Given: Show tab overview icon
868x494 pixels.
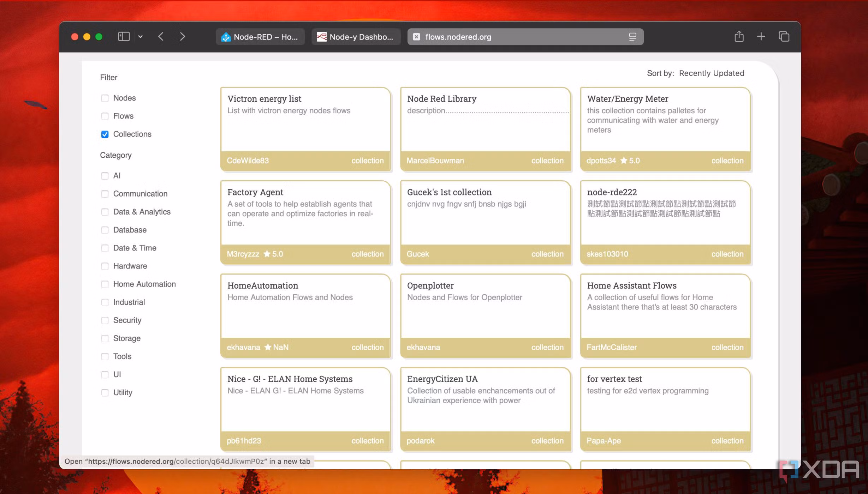Looking at the screenshot, I should coord(784,36).
